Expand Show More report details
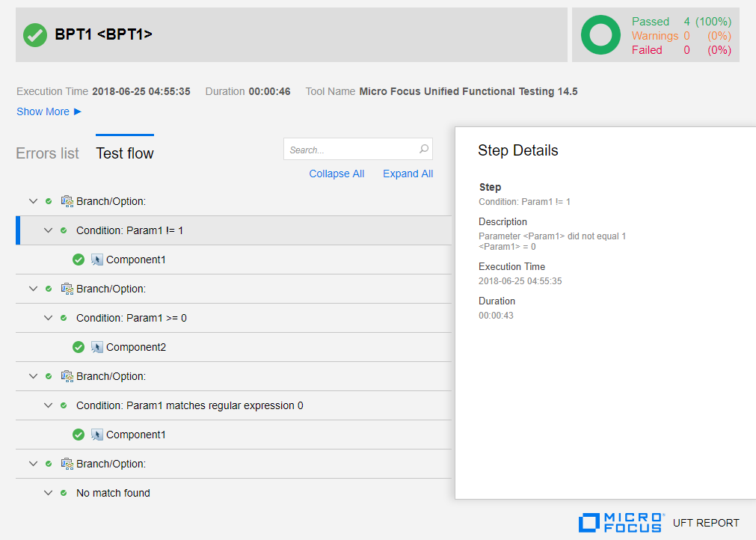 coord(49,111)
